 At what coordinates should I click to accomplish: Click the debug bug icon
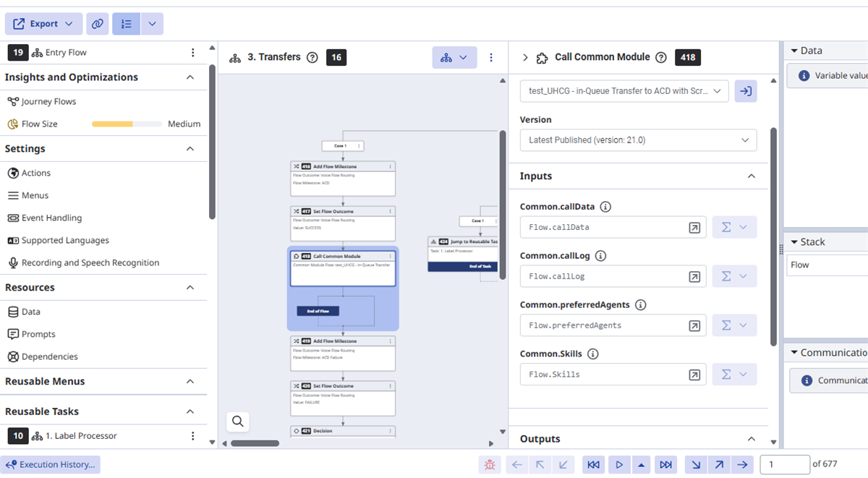[x=490, y=464]
